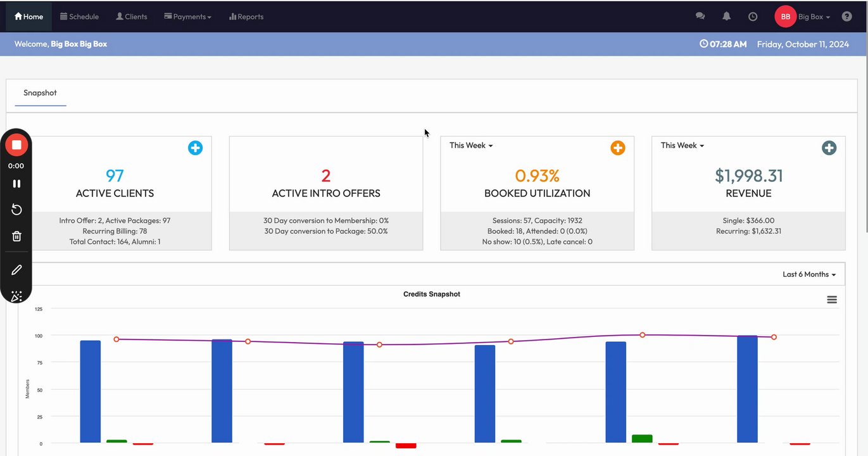Click the 97 active clients number
868x456 pixels.
(115, 175)
